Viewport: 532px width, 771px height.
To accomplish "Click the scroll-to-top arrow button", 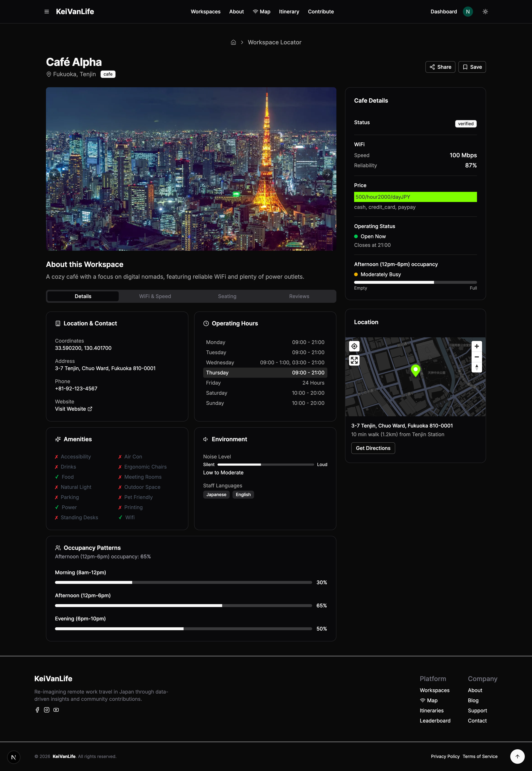I will click(517, 756).
